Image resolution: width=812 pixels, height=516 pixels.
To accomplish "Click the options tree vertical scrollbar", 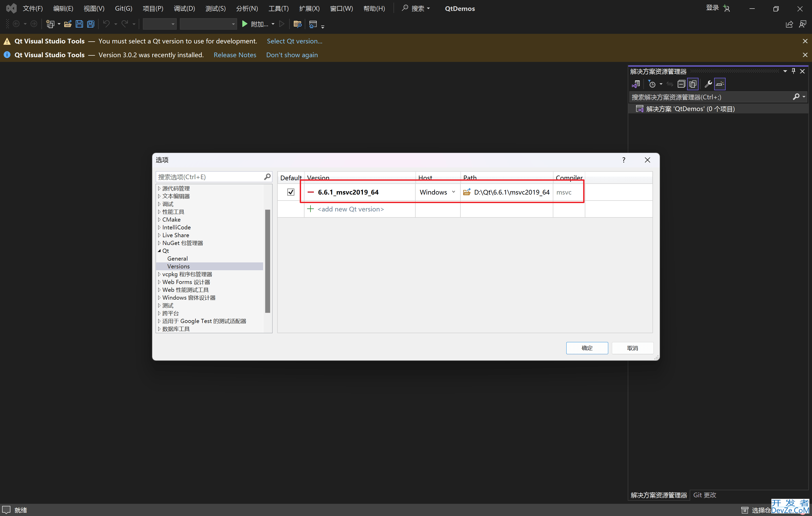I will coord(268,261).
